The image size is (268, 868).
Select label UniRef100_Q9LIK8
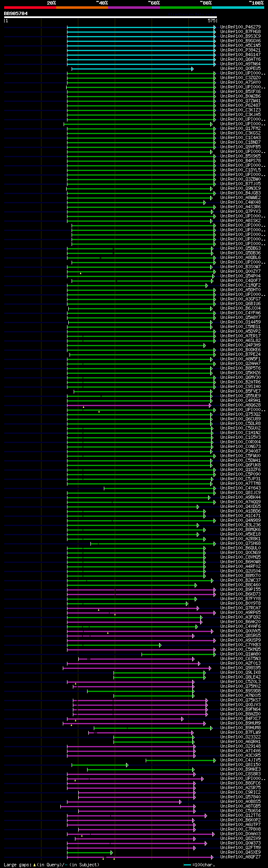pyautogui.click(x=240, y=673)
